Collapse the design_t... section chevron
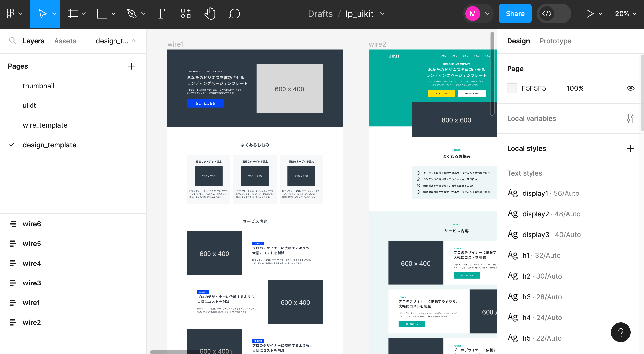The height and width of the screenshot is (354, 644). coord(134,41)
